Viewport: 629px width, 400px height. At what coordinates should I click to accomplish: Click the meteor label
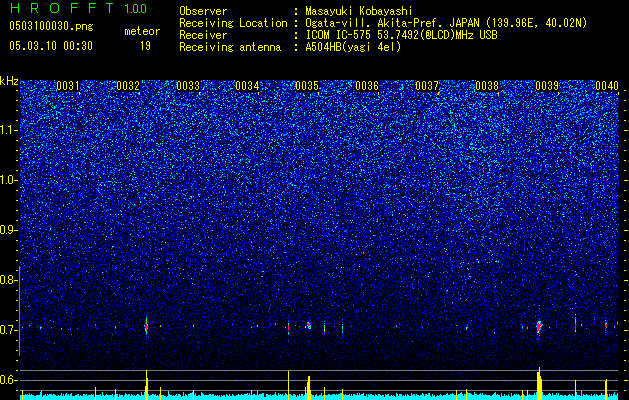pyautogui.click(x=142, y=31)
